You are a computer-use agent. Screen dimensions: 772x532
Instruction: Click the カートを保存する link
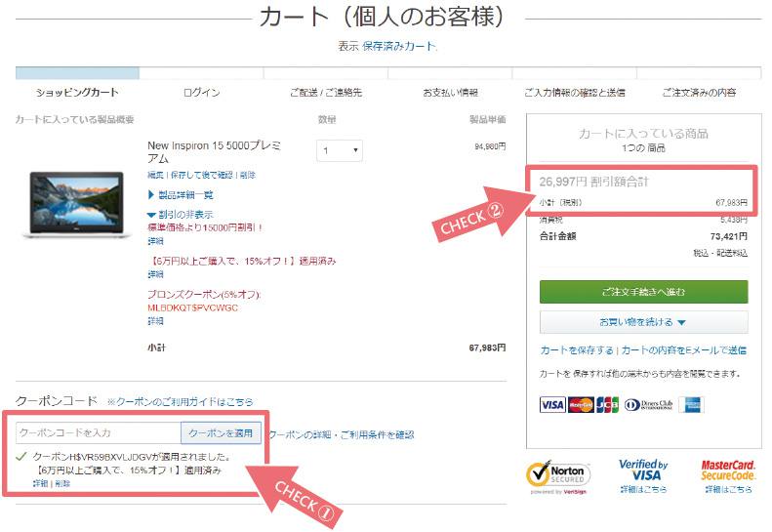click(577, 350)
